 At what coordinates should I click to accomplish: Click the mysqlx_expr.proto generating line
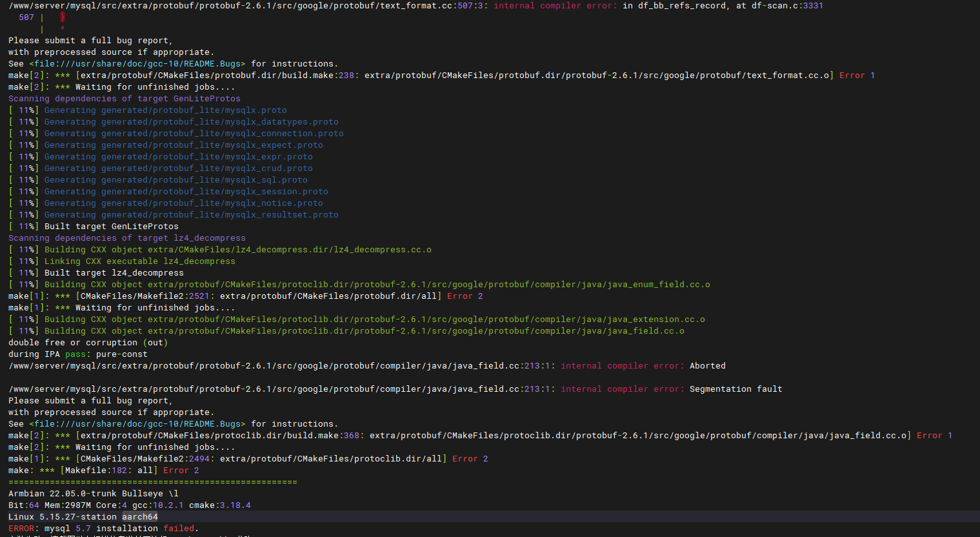[161, 157]
